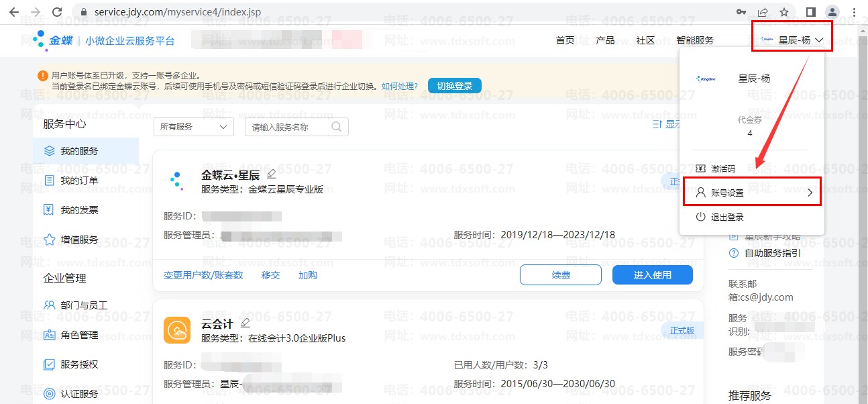Click the 进入使用 button
Viewport: 868px width, 404px height.
point(653,275)
